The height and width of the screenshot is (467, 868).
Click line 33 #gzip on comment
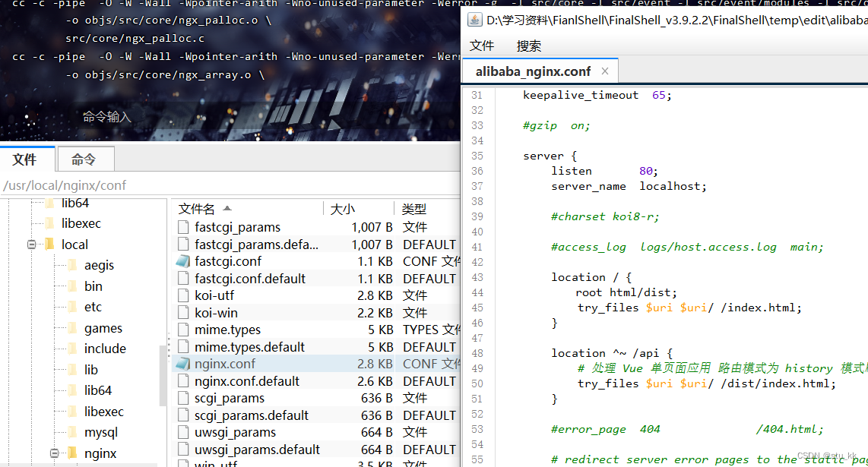556,125
